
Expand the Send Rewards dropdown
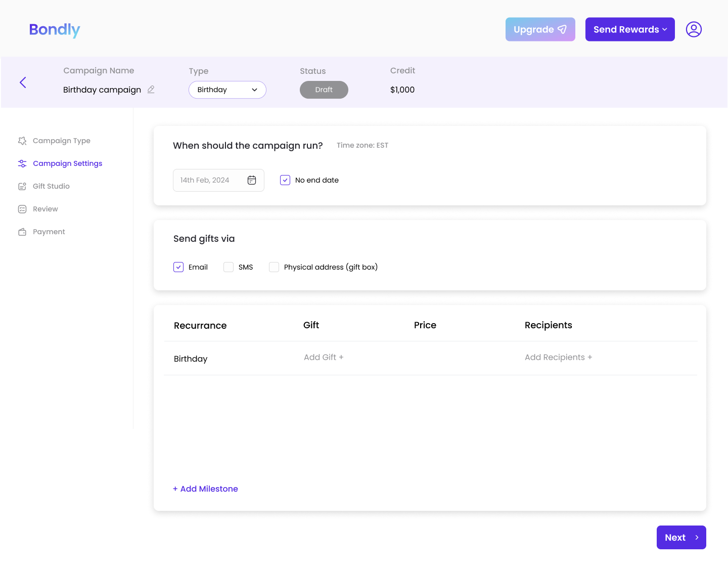pos(630,29)
